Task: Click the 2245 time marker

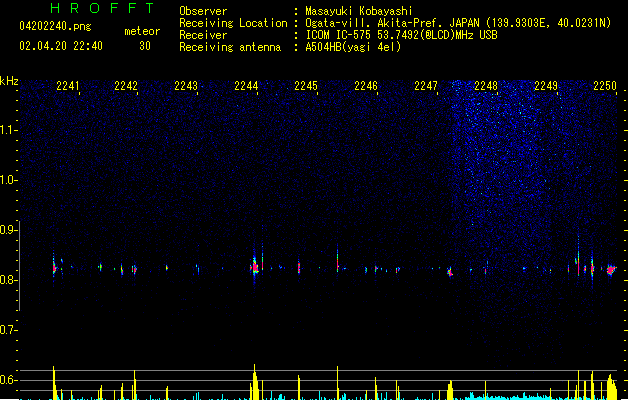Action: click(x=306, y=86)
